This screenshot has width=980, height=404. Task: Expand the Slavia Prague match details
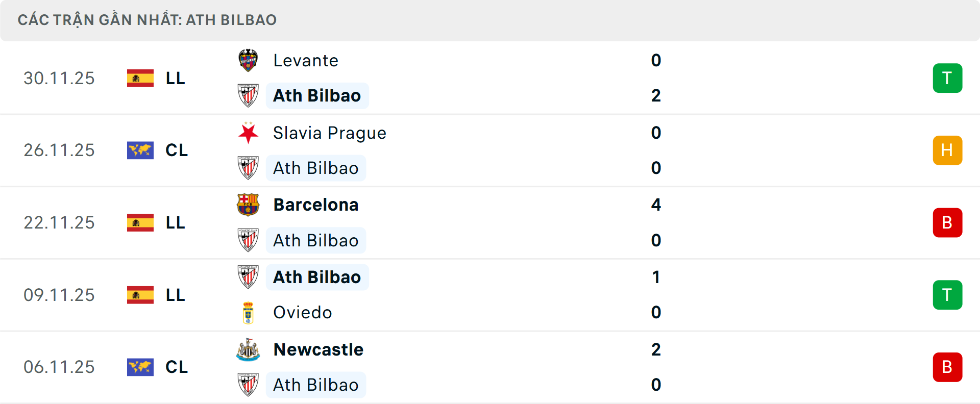490,150
